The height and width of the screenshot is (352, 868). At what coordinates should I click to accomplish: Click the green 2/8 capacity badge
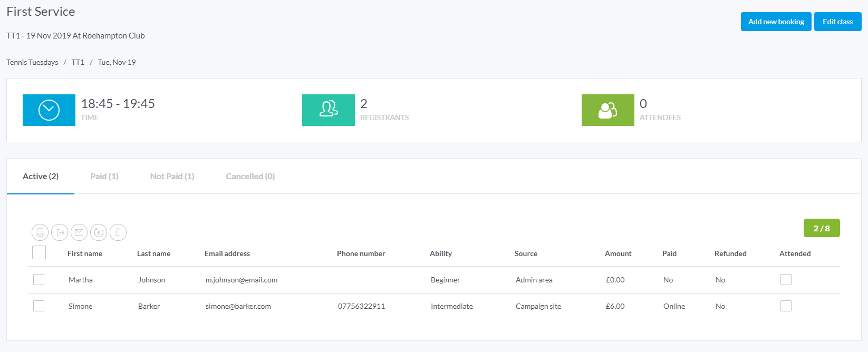click(x=821, y=228)
